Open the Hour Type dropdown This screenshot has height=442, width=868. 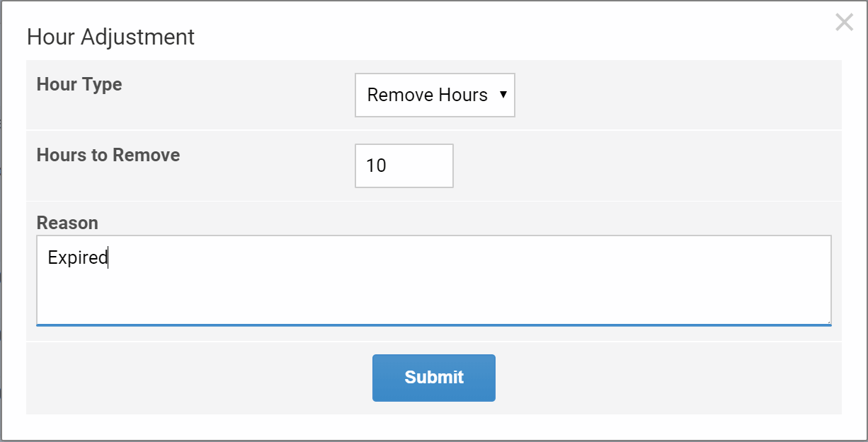434,95
